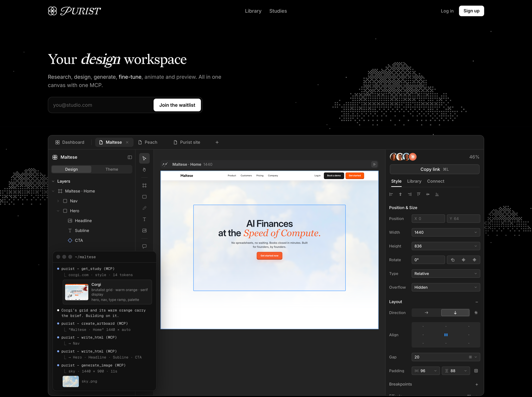Set layout direction to horizontal arrow
This screenshot has width=532, height=397.
(426, 313)
